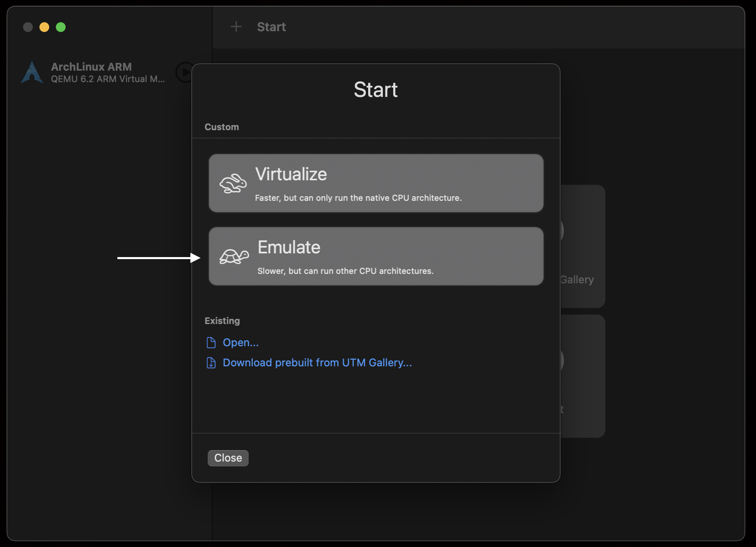Click the green full-screen window button
The width and height of the screenshot is (756, 547).
61,27
